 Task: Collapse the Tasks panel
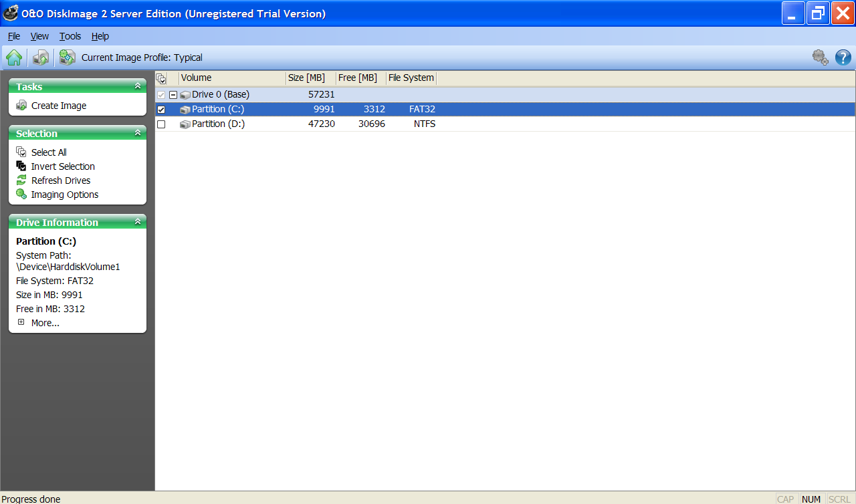(138, 86)
